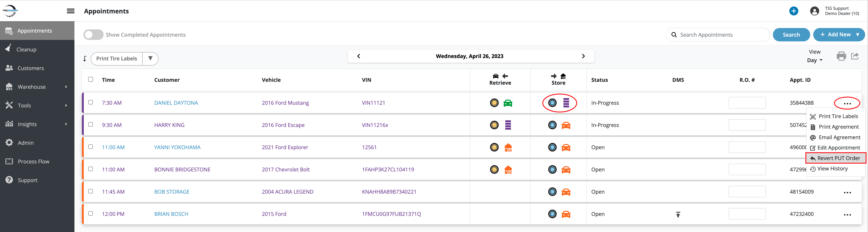The height and width of the screenshot is (232, 868).
Task: Toggle Show Completed Appointments switch
Action: (93, 35)
